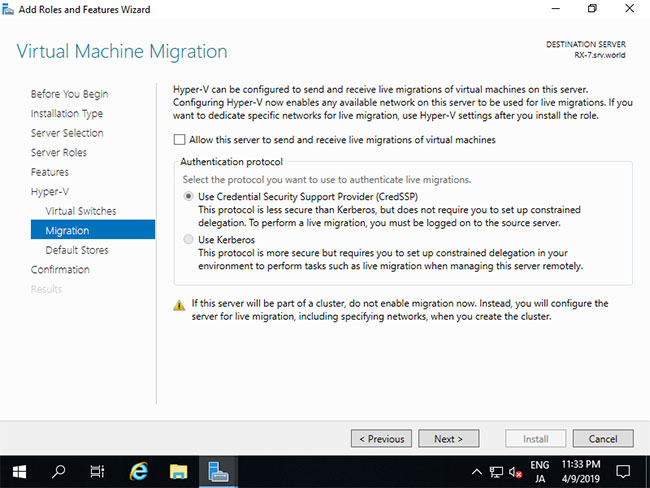Select Use Kerberos radio button
This screenshot has height=488, width=650.
189,240
